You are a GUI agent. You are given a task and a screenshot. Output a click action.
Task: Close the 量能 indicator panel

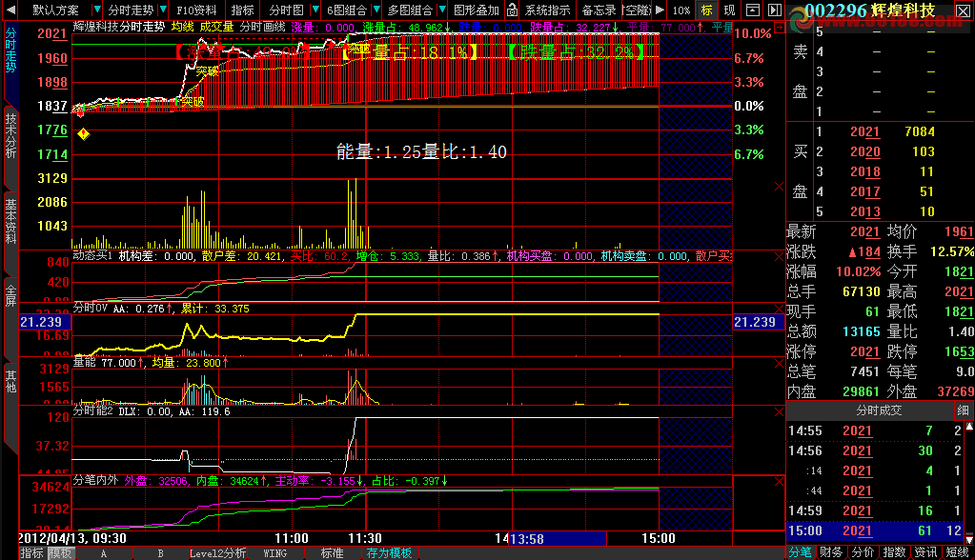click(x=779, y=363)
